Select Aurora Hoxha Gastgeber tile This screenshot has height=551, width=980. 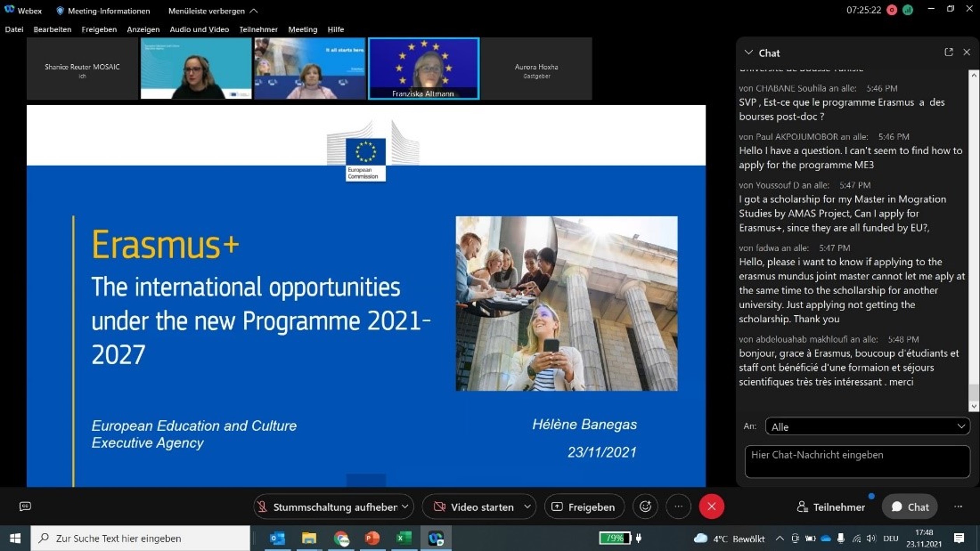point(536,68)
